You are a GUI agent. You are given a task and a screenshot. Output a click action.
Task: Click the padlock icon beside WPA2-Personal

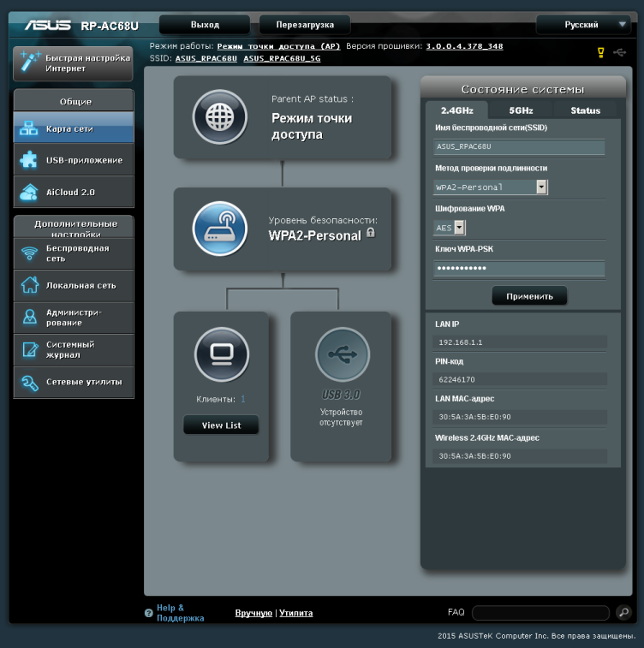click(x=371, y=233)
